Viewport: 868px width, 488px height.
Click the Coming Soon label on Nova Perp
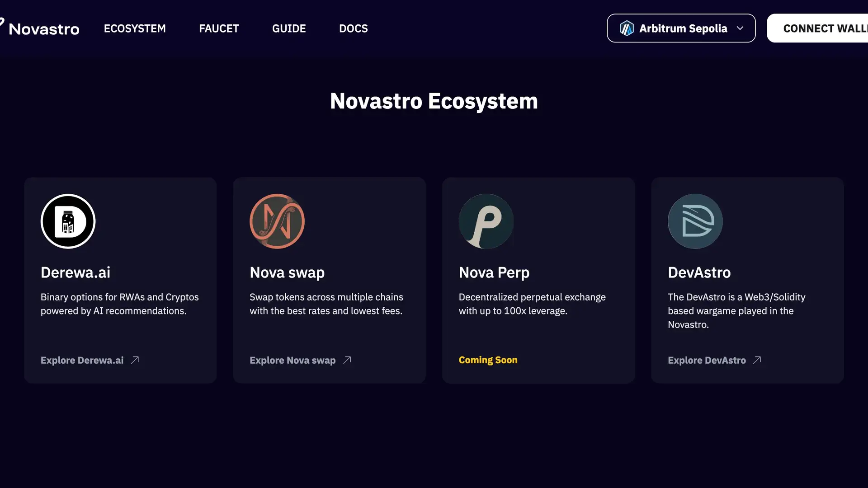pyautogui.click(x=488, y=360)
